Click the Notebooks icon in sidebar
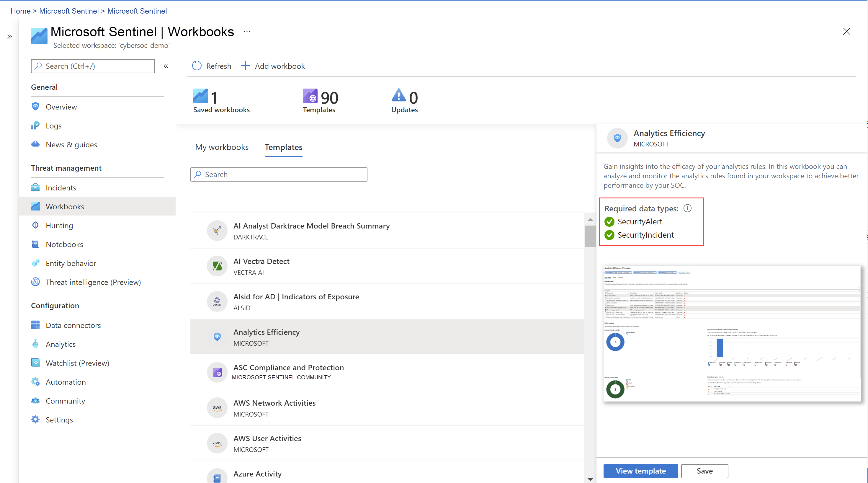Image resolution: width=868 pixels, height=483 pixels. [35, 244]
